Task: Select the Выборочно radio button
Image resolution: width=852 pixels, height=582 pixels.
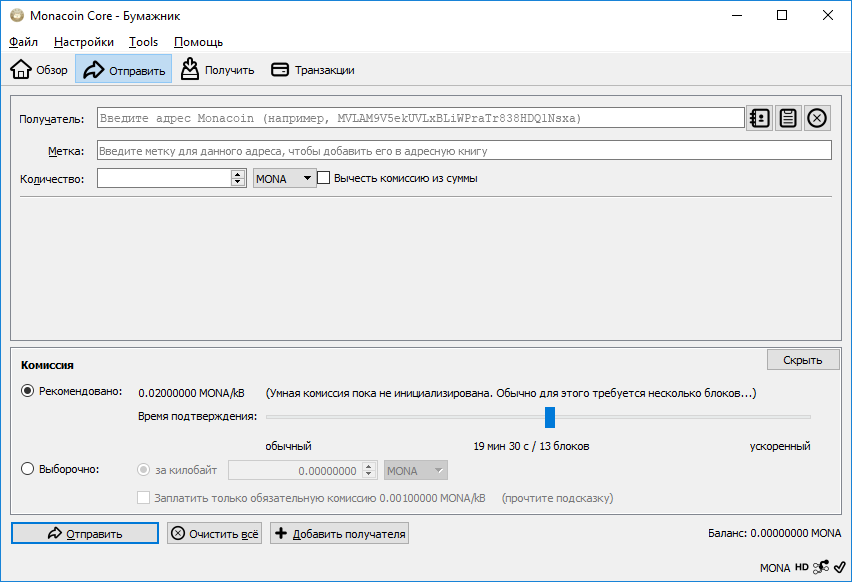Action: 28,469
